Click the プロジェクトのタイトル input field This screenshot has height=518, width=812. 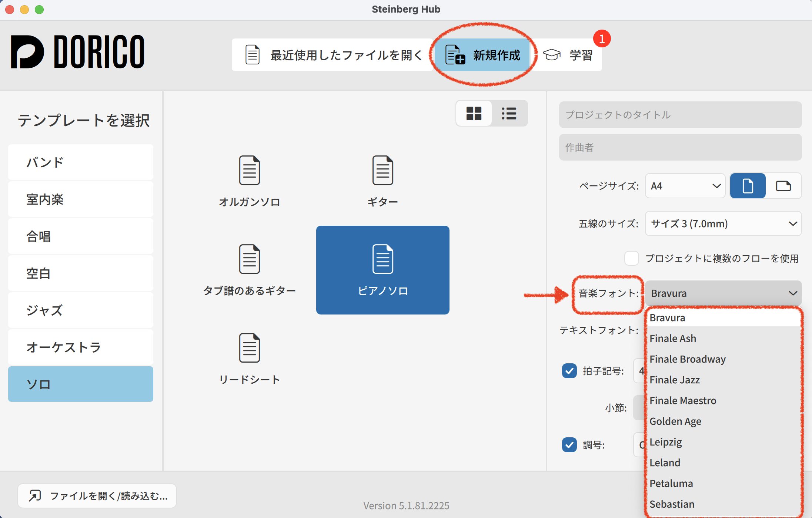[x=680, y=115]
